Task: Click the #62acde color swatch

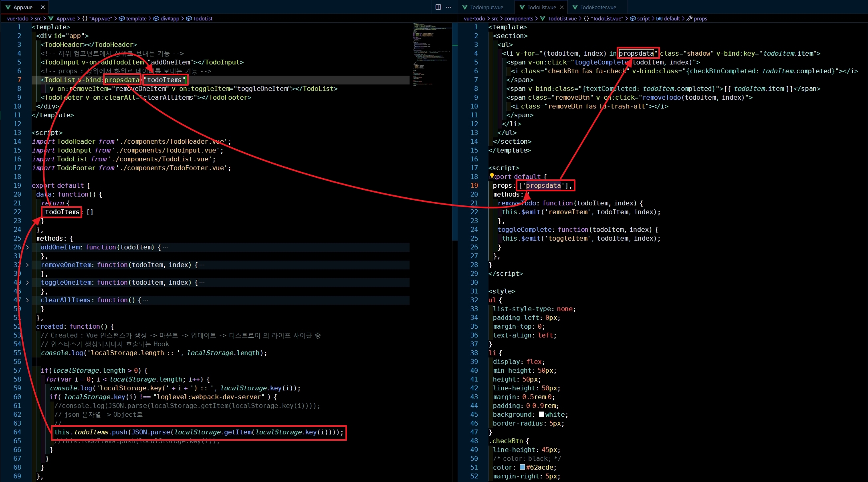Action: pyautogui.click(x=522, y=467)
